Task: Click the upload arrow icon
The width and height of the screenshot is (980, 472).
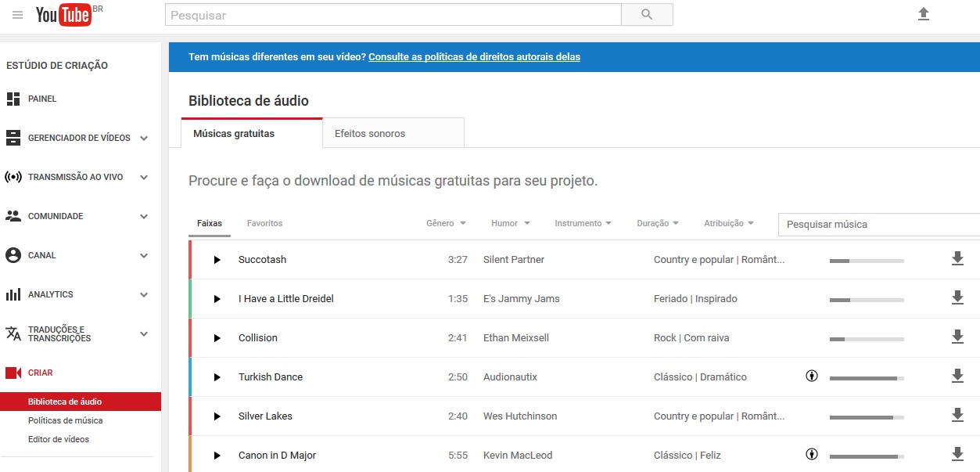Action: (x=924, y=14)
